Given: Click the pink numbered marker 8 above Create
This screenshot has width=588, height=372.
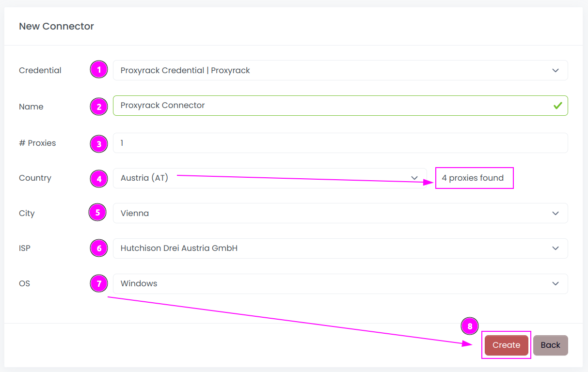Looking at the screenshot, I should [469, 326].
